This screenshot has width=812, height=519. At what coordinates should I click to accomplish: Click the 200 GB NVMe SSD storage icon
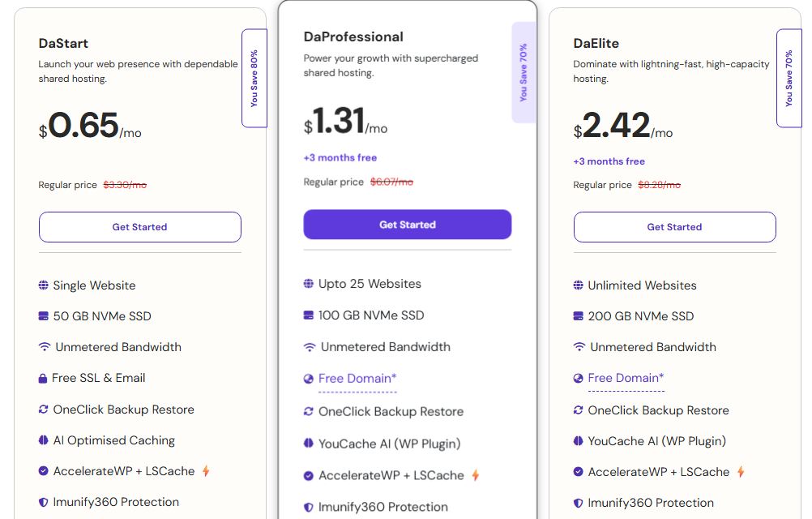pos(578,316)
